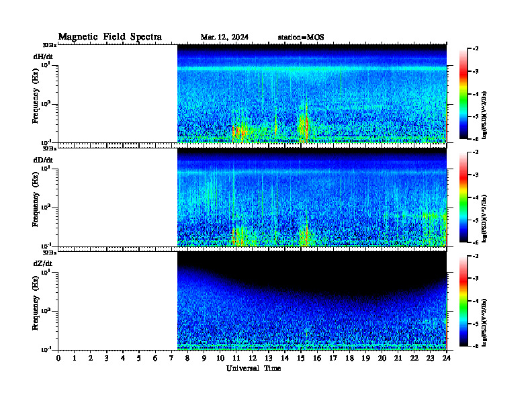Click hour tick label 0 on time axis
Image resolution: width=532 pixels, height=411 pixels.
click(x=58, y=359)
